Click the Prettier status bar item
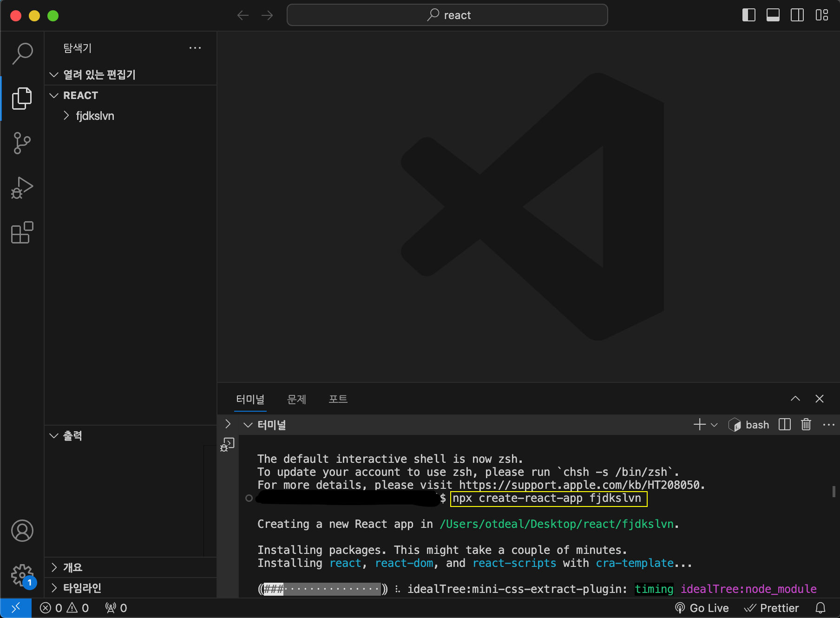The width and height of the screenshot is (840, 618). [771, 608]
